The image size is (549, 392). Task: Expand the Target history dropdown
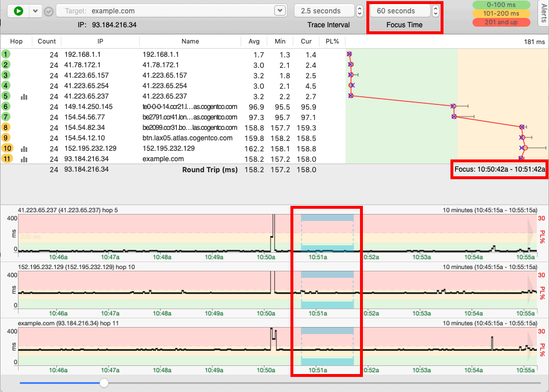(280, 10)
